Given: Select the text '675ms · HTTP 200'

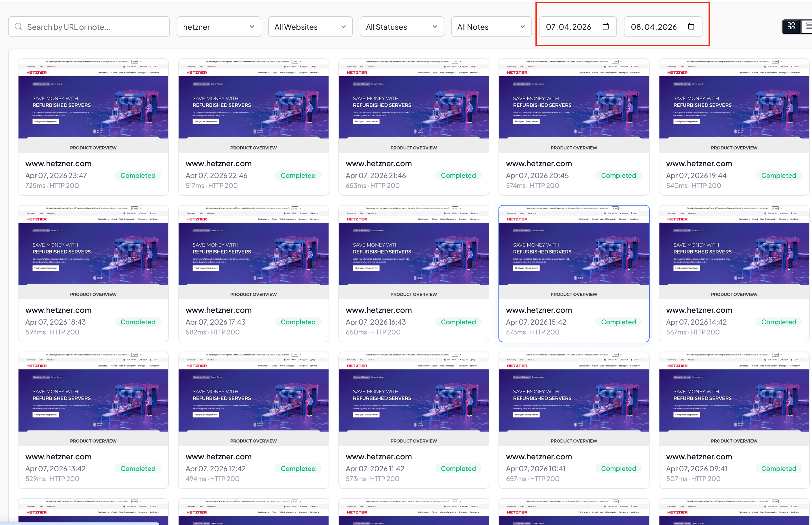Looking at the screenshot, I should click(532, 332).
